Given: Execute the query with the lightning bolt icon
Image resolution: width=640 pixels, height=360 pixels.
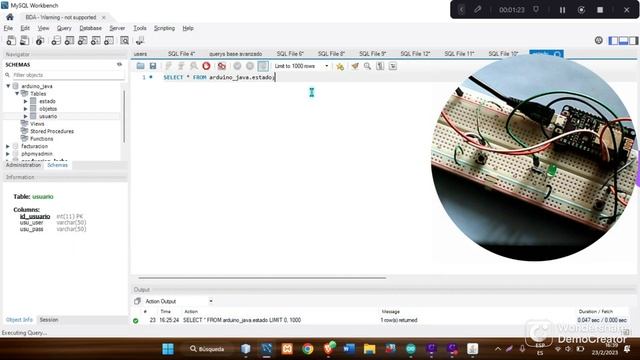Looking at the screenshot, I should pyautogui.click(x=169, y=66).
